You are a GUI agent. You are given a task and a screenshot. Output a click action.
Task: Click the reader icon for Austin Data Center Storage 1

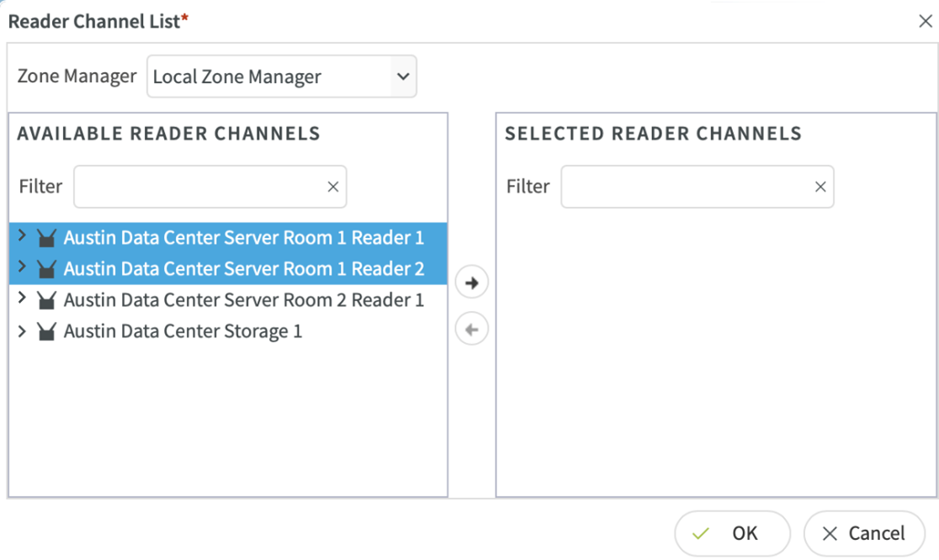pos(46,332)
